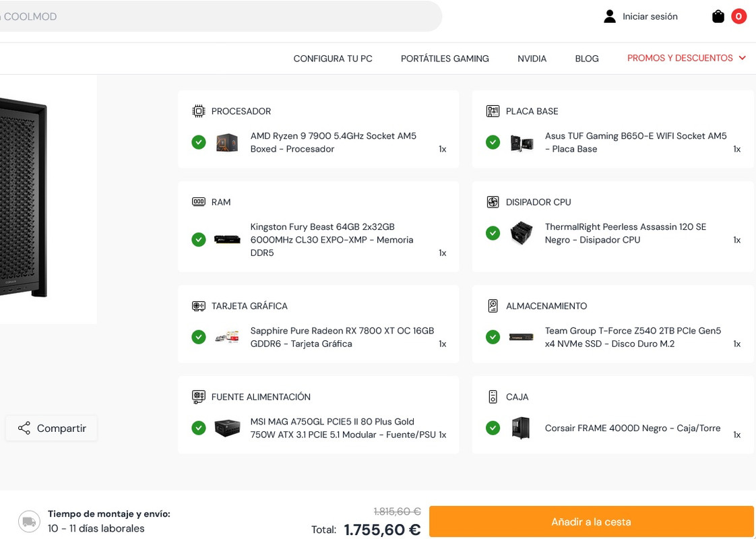The height and width of the screenshot is (539, 756).
Task: Click the Iniciar sesión link
Action: tap(650, 16)
